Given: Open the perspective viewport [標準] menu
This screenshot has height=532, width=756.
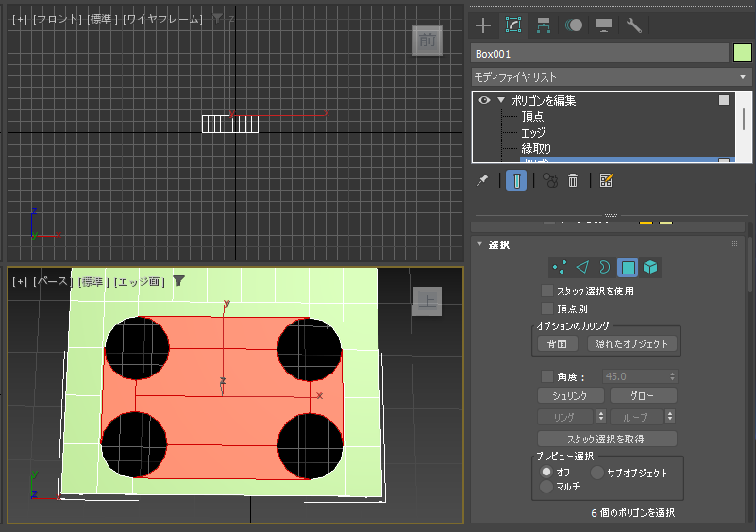Looking at the screenshot, I should (93, 281).
